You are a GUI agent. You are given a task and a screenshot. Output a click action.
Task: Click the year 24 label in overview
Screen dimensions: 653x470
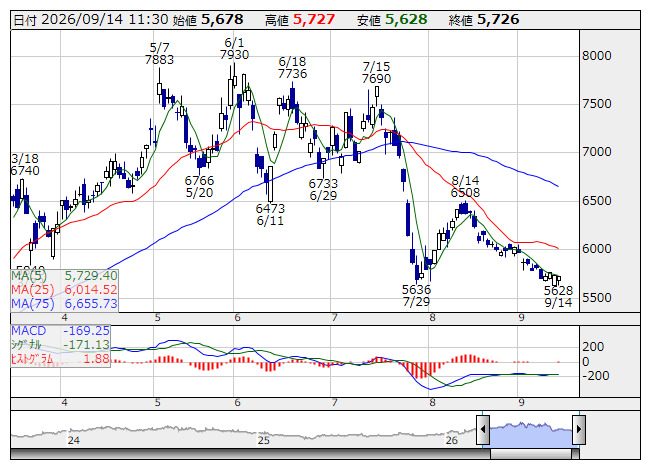pos(74,440)
